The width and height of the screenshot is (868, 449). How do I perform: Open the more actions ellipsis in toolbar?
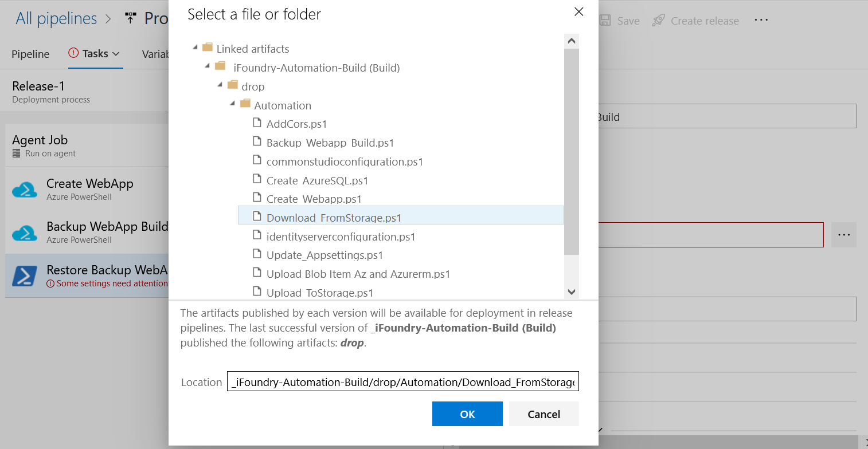point(761,20)
